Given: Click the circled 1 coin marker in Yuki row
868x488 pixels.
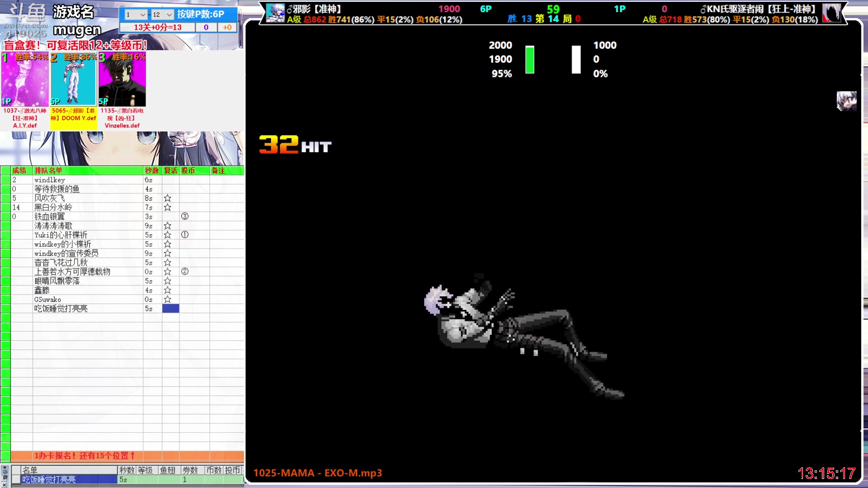Looking at the screenshot, I should coord(184,235).
